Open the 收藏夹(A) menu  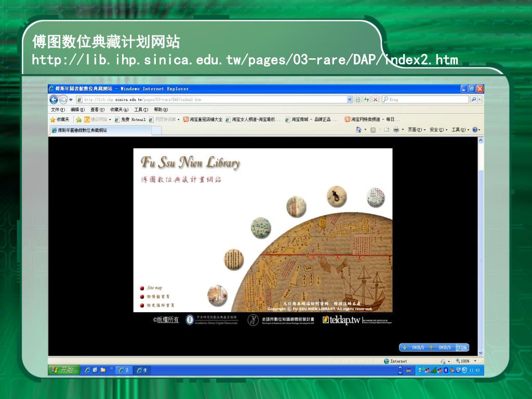point(119,110)
